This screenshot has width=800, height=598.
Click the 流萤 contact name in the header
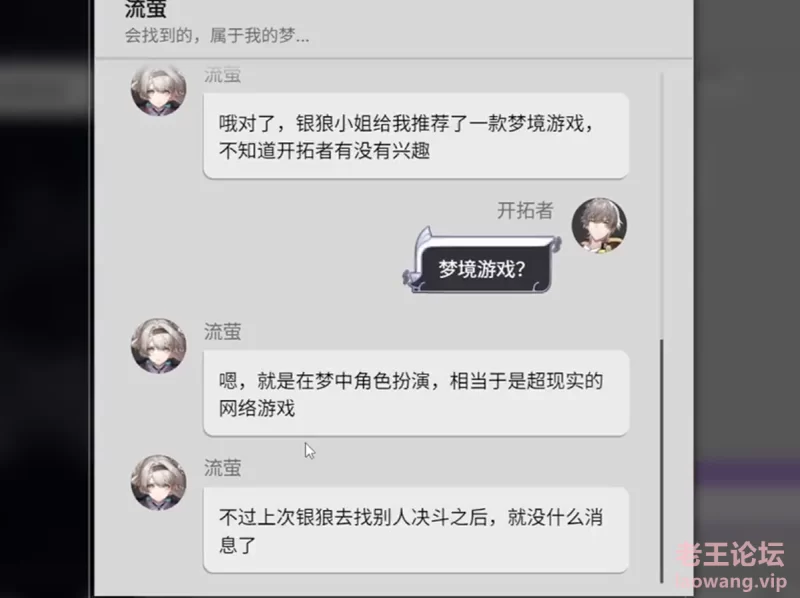[x=145, y=9]
